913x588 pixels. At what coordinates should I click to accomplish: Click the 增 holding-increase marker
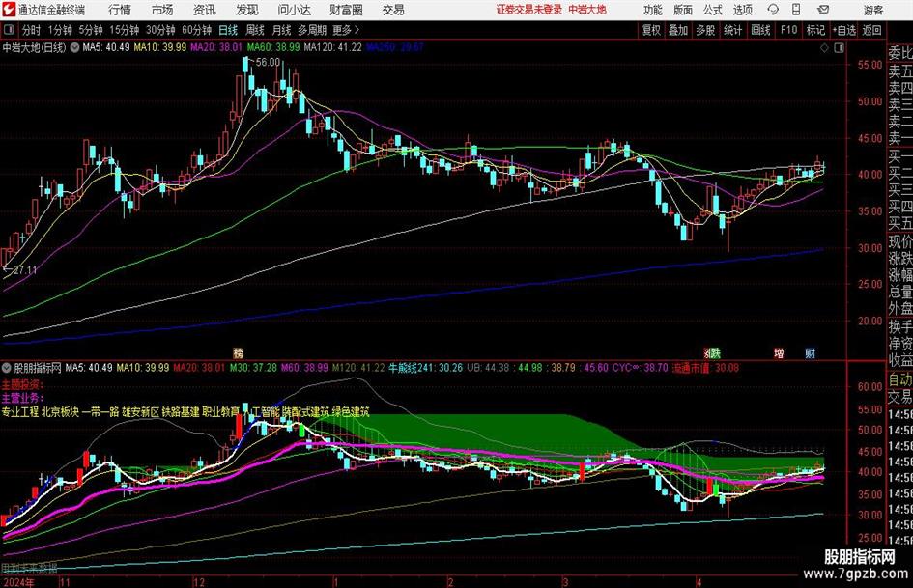point(779,353)
